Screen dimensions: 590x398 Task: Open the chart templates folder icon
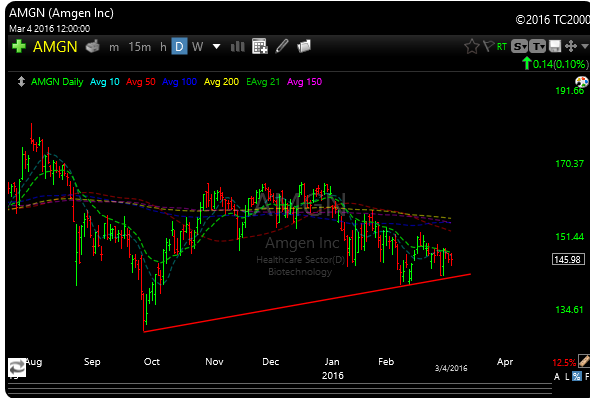(304, 46)
